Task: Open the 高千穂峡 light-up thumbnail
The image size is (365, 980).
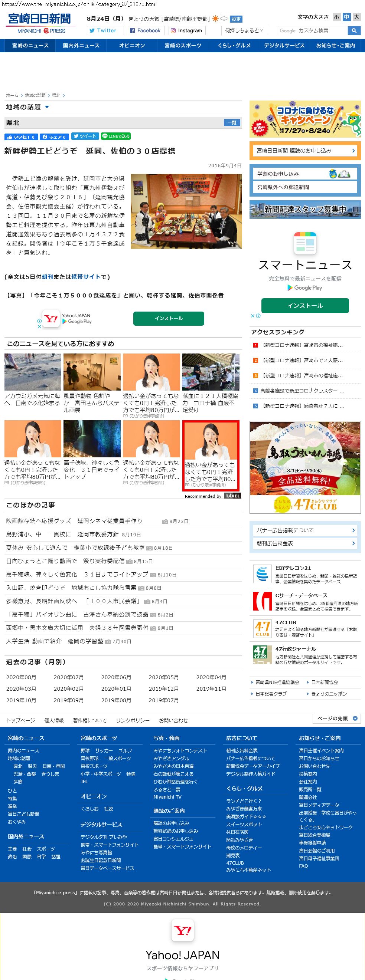Action: (92, 439)
